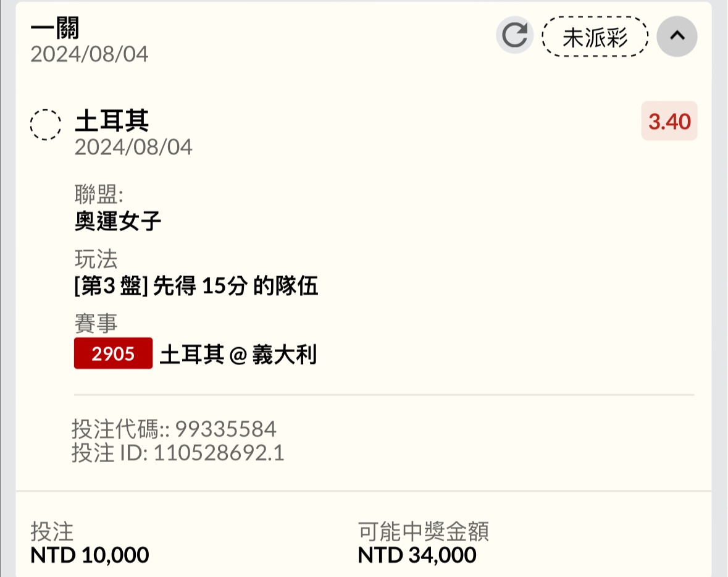Click the 未派彩 status badge
This screenshot has height=577, width=728.
(595, 36)
